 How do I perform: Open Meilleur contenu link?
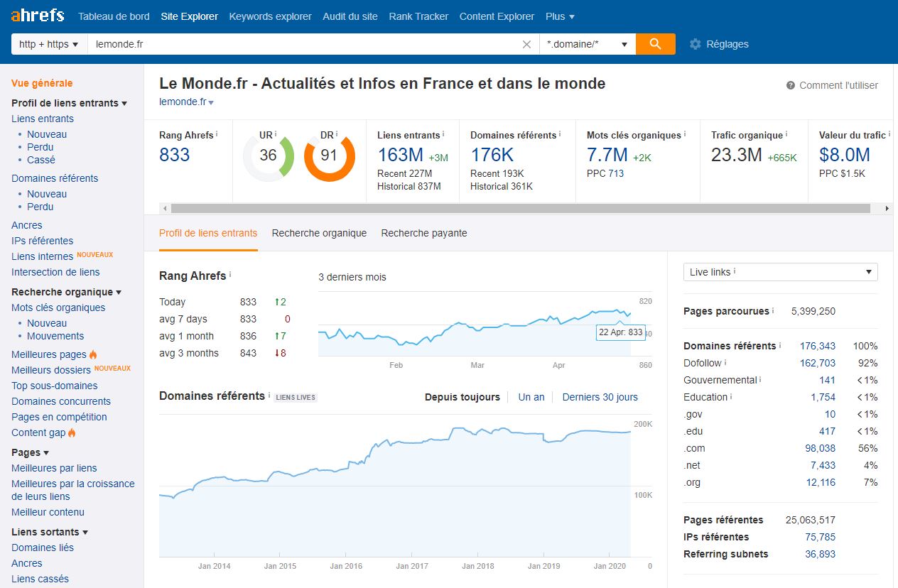48,512
